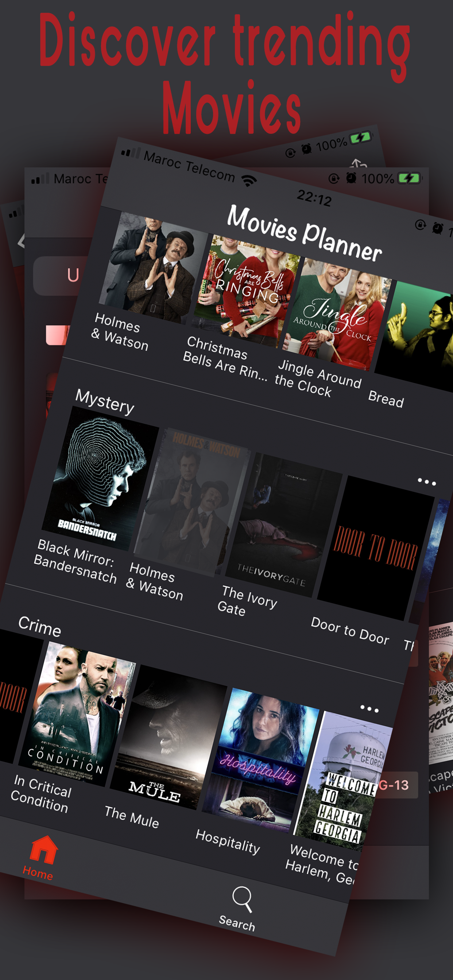Viewport: 453px width, 980px height.
Task: Tap 'In Critical Condition' title text
Action: coord(41,794)
